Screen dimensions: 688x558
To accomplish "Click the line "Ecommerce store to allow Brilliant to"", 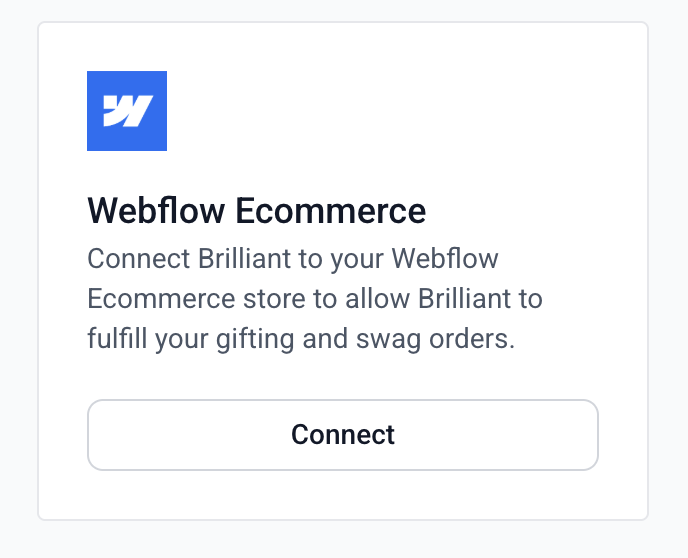I will pyautogui.click(x=315, y=299).
